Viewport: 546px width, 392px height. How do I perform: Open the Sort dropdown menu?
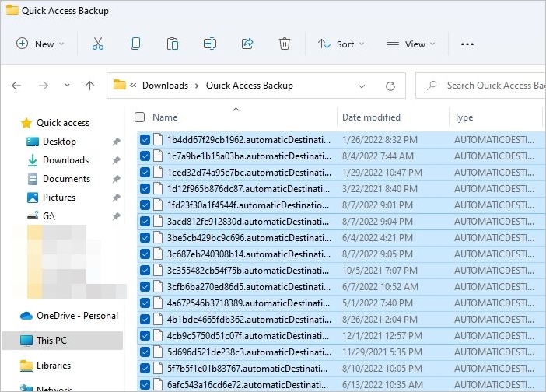pos(341,44)
